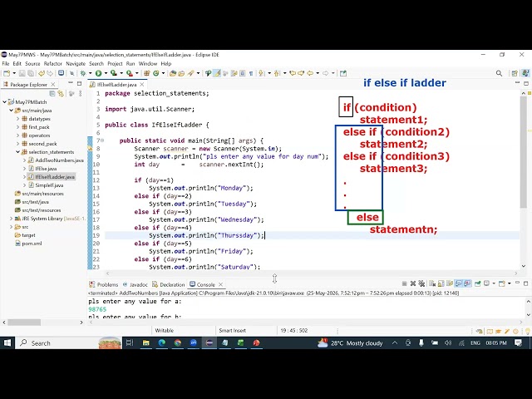Screen dimensions: 532x399
Task: Click the New Java Package icon
Action: [x=147, y=73]
